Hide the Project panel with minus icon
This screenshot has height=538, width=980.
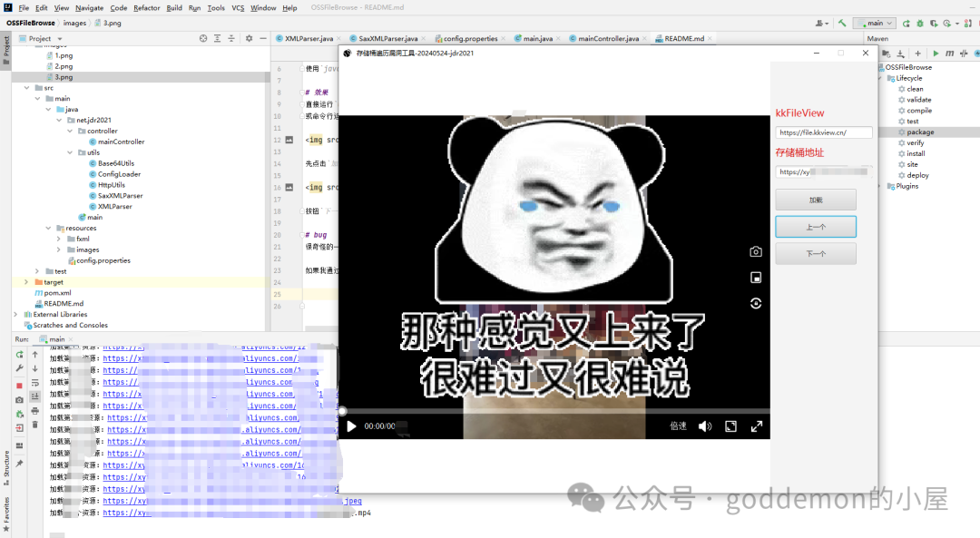pyautogui.click(x=263, y=39)
